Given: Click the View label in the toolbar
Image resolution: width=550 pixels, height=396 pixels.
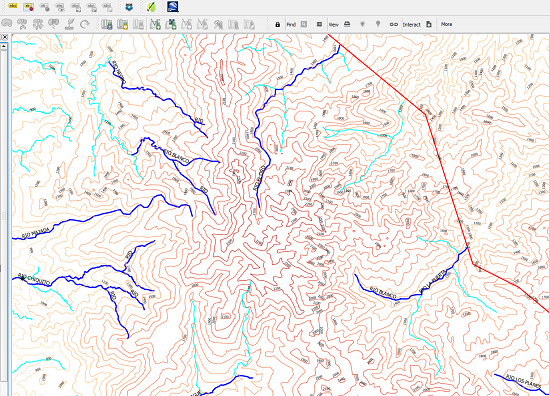Looking at the screenshot, I should [334, 25].
